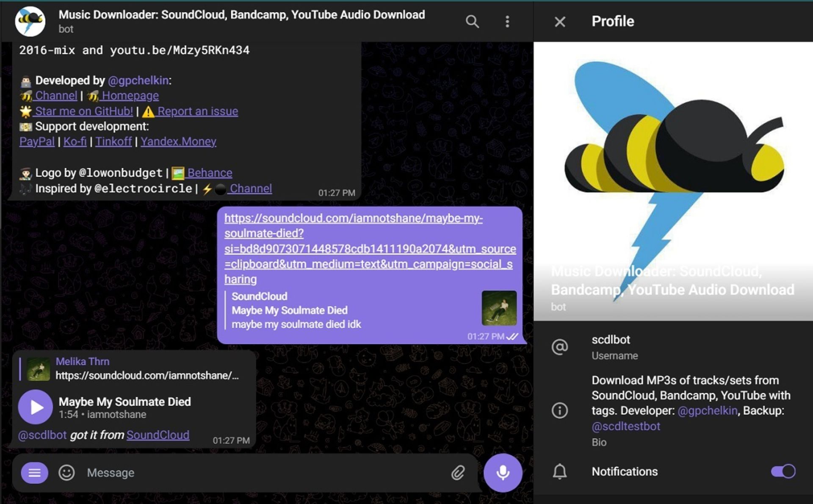This screenshot has height=504, width=813.
Task: Click the chat title in header
Action: [242, 15]
